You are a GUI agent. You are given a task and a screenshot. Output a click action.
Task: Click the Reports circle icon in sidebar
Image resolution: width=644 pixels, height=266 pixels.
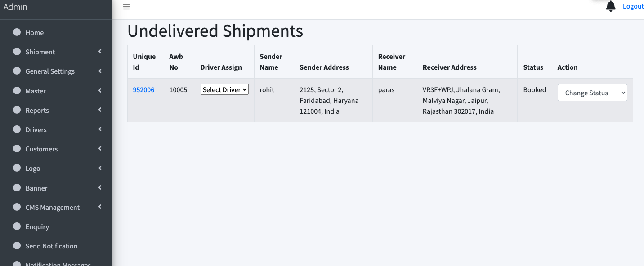pos(16,110)
